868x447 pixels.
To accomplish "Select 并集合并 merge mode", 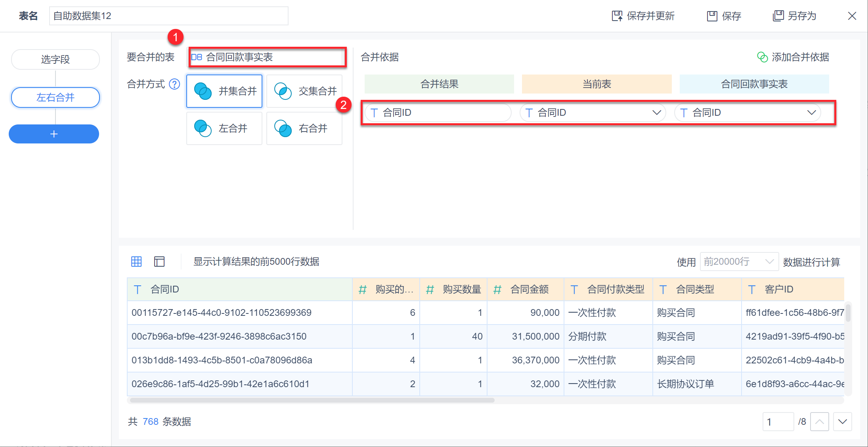I will pos(224,91).
